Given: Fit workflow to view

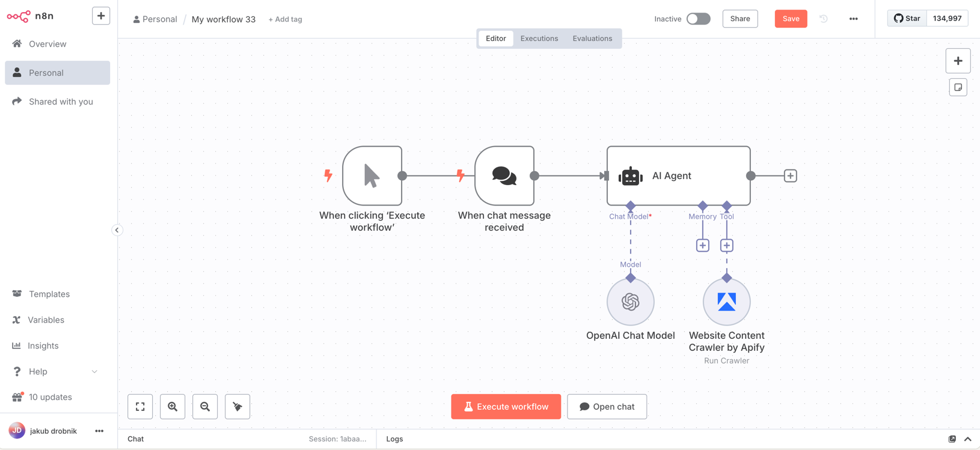Looking at the screenshot, I should point(140,407).
